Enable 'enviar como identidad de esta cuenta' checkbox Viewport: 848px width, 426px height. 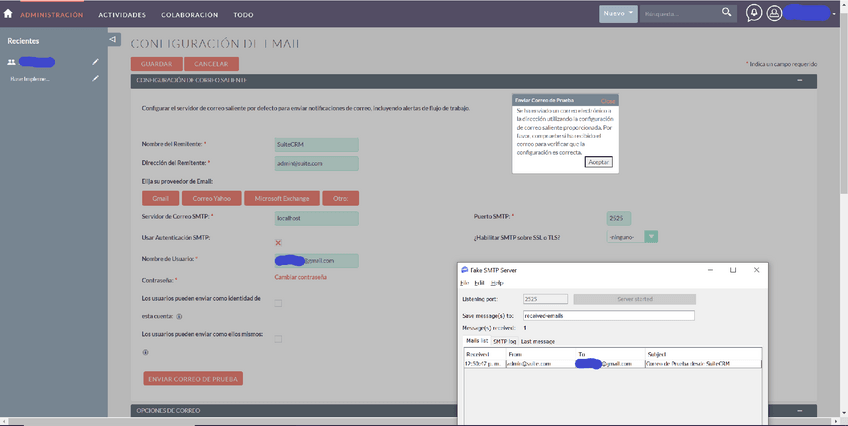click(x=278, y=302)
